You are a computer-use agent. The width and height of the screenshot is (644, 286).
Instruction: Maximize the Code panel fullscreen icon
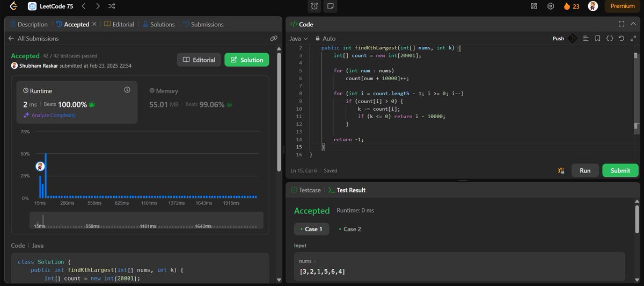point(621,24)
